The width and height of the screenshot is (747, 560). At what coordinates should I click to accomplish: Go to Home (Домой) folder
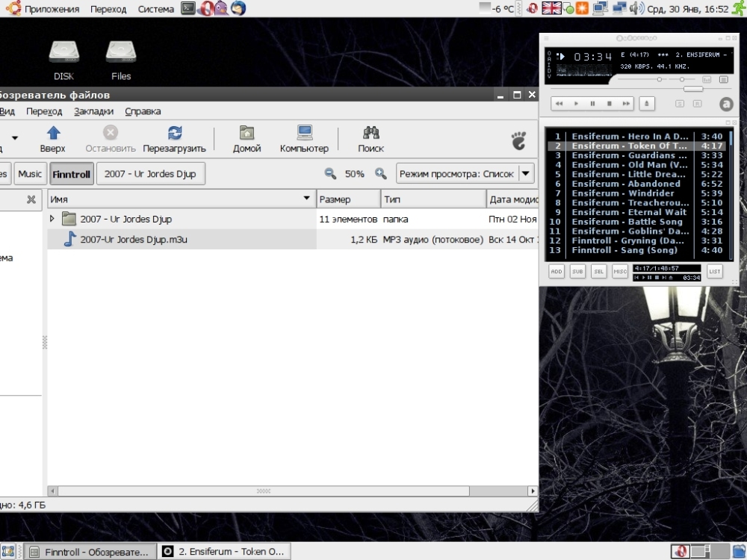[247, 139]
